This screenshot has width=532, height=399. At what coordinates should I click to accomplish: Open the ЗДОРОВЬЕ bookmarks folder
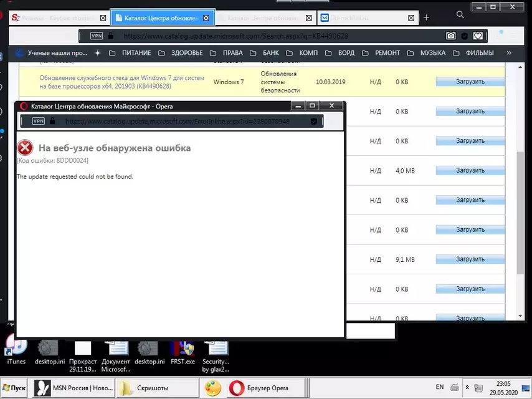[x=181, y=53]
